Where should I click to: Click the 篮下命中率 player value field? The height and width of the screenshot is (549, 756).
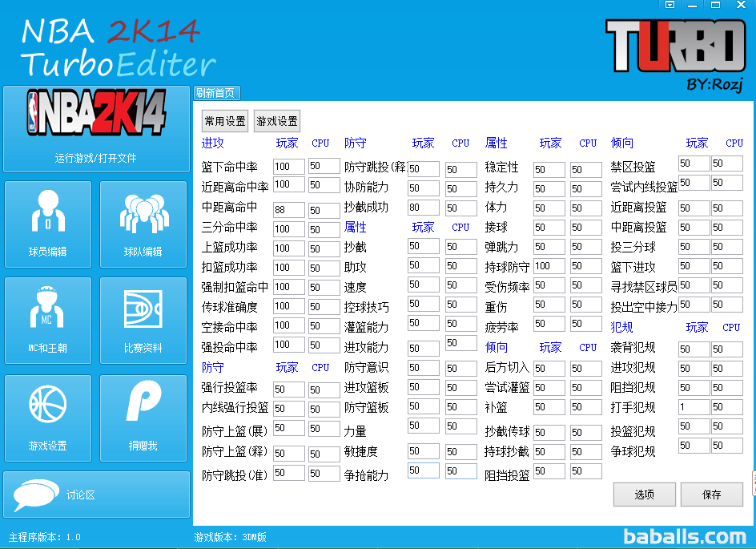289,167
